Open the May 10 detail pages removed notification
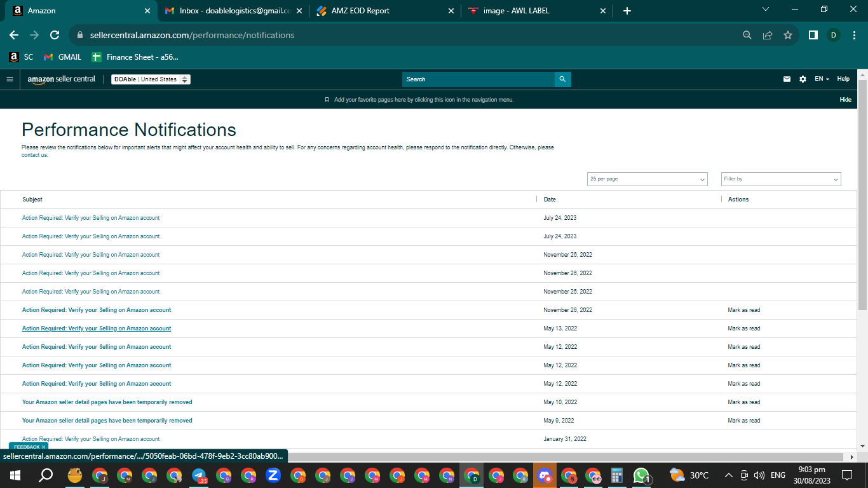Image resolution: width=868 pixels, height=488 pixels. coord(107,402)
